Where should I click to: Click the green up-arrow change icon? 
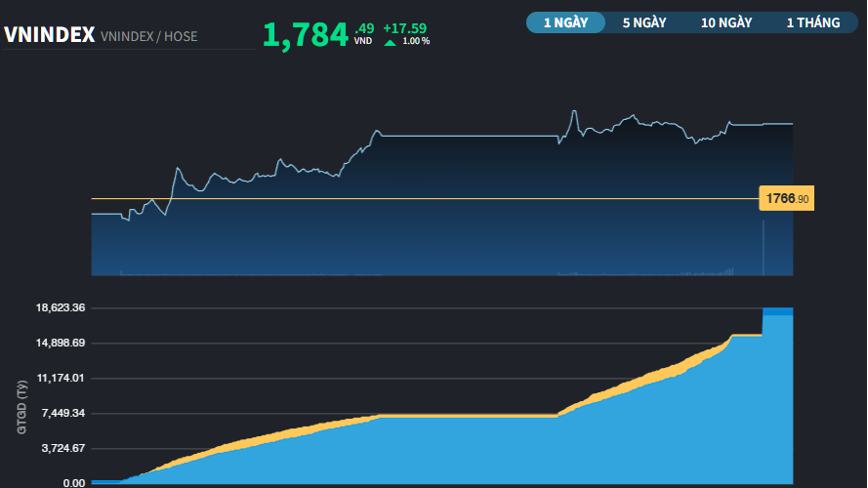(390, 43)
